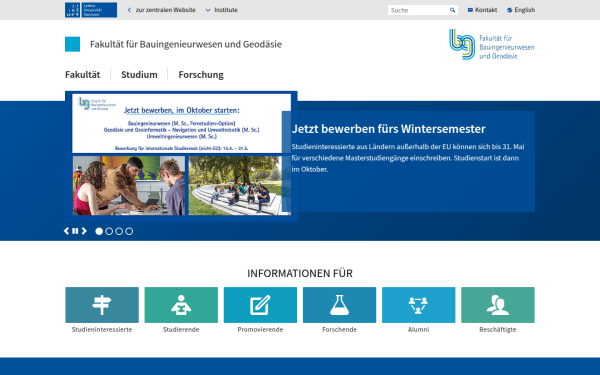Select the third slide indicator dot
The image size is (600, 375).
click(119, 231)
